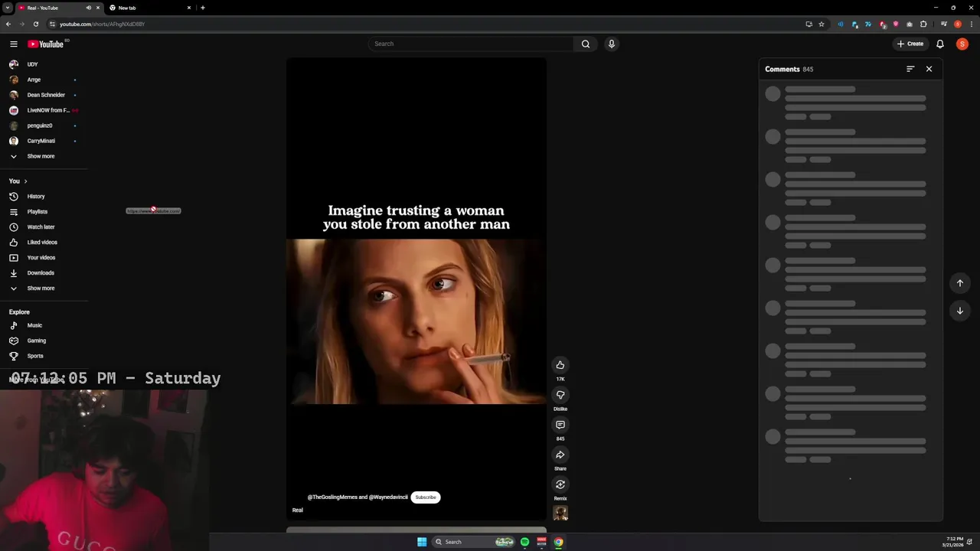The image size is (980, 551).
Task: Open comments via the 845 comments icon
Action: pos(560,425)
